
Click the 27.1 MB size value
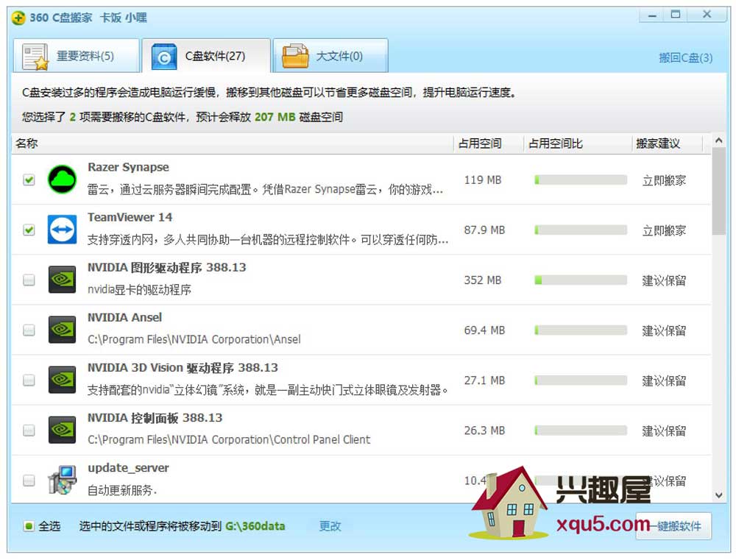pos(484,380)
